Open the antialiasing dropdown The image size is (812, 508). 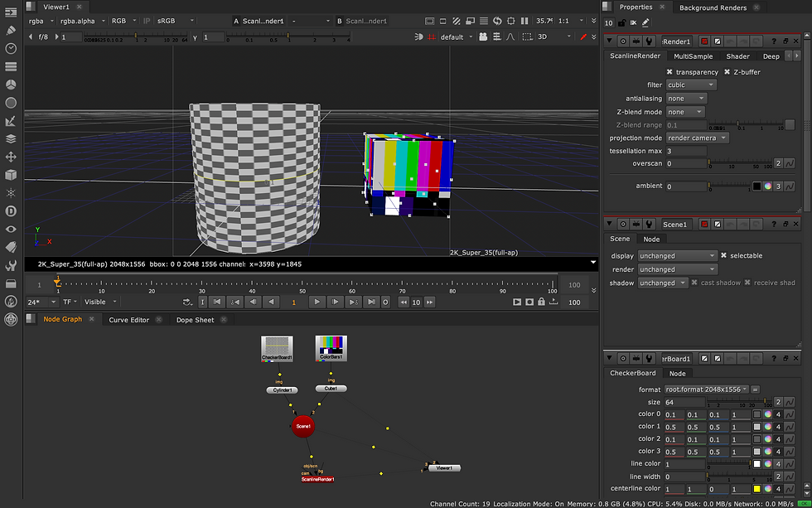686,99
